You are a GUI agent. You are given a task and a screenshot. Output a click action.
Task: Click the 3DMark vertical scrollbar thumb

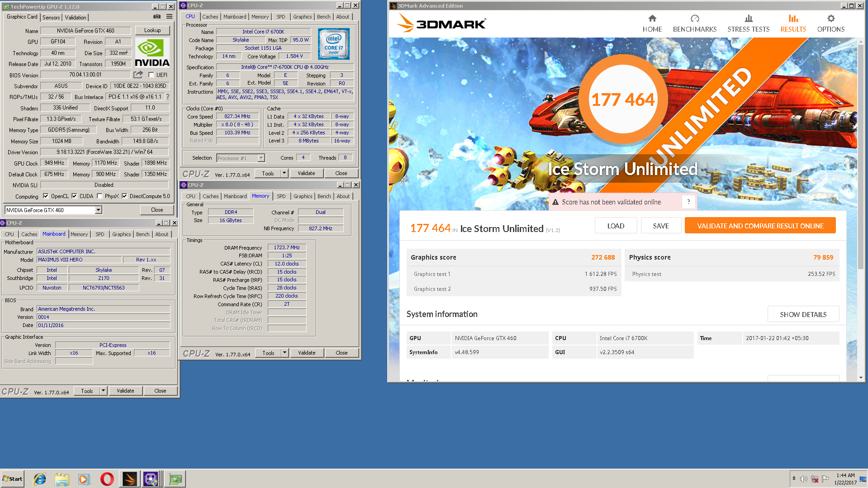[861, 156]
